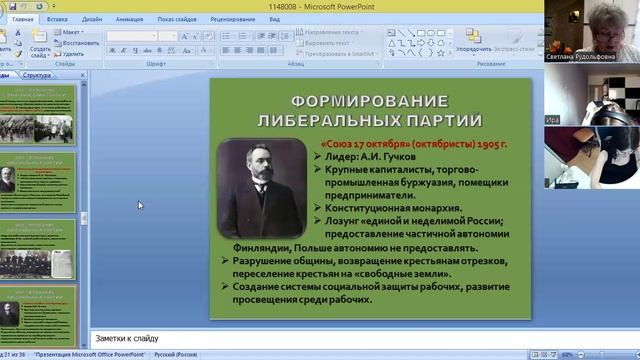Apply numbered list formatting
The height and width of the screenshot is (360, 640).
tap(243, 36)
